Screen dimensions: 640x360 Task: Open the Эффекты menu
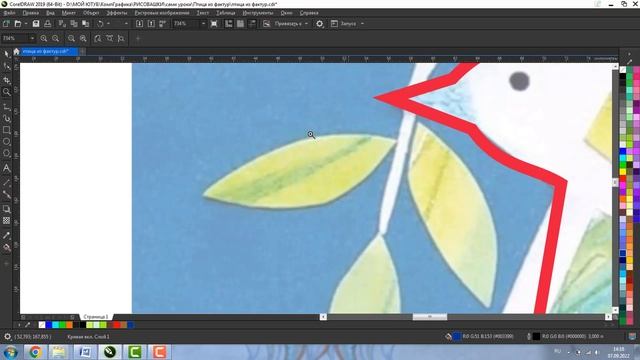point(117,13)
